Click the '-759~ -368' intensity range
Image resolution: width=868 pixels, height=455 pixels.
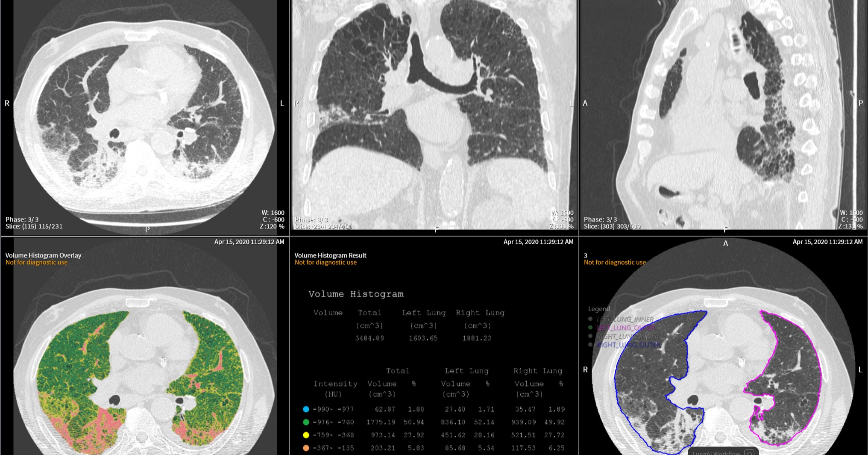(x=334, y=435)
